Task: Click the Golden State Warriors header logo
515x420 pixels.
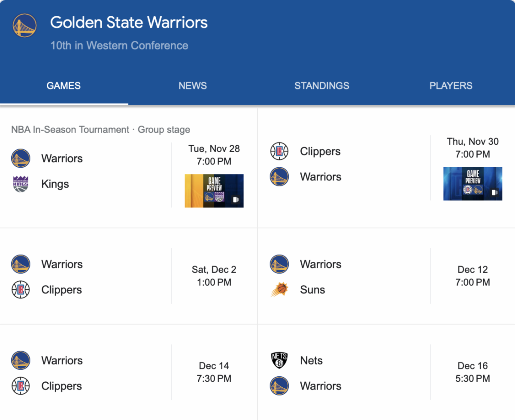Action: pyautogui.click(x=24, y=25)
